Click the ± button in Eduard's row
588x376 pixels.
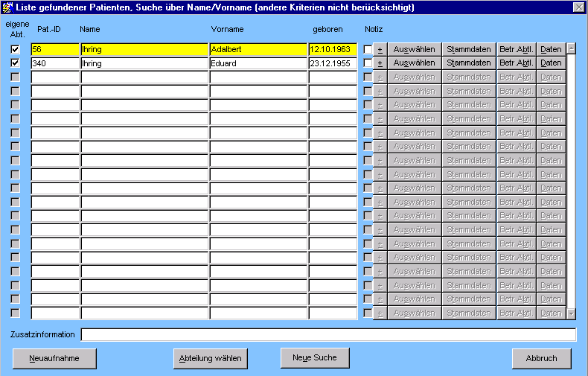[x=380, y=63]
